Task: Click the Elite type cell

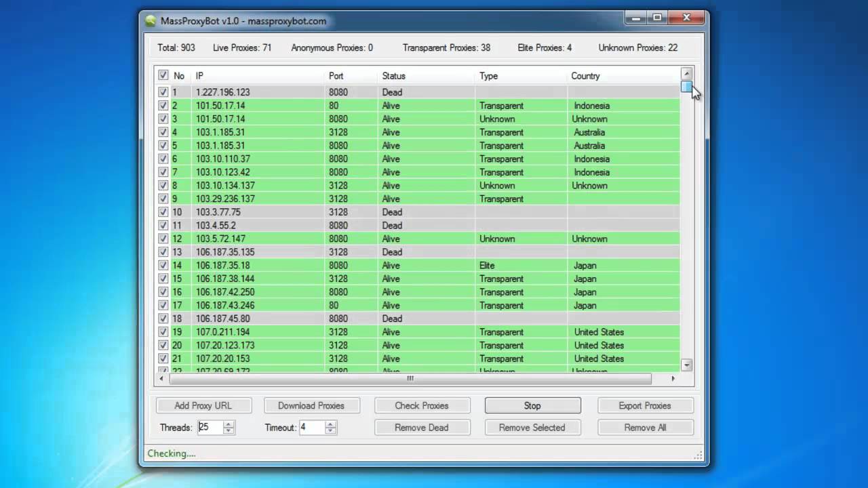Action: tap(487, 266)
